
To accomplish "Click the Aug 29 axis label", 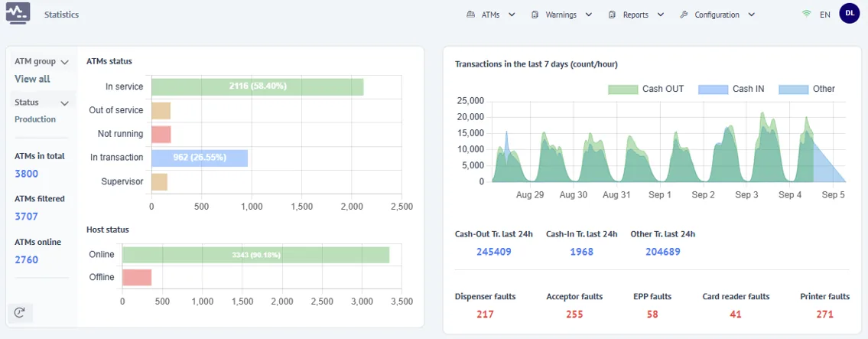I will (530, 195).
